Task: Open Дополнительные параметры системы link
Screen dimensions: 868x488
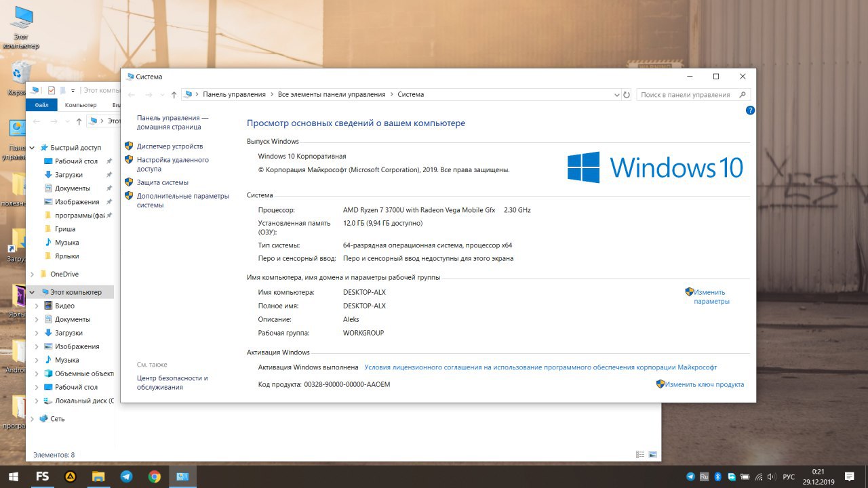Action: pos(183,201)
